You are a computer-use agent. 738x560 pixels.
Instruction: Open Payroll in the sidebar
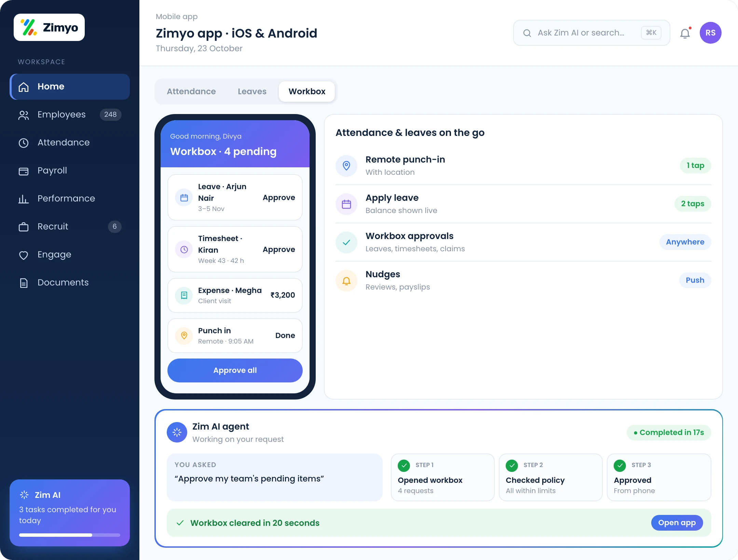[70, 171]
